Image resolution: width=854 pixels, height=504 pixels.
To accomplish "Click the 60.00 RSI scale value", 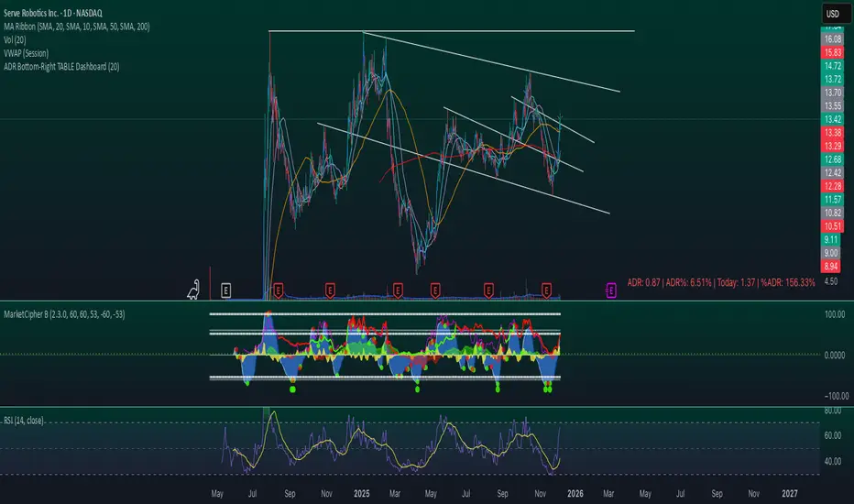I will 833,435.
